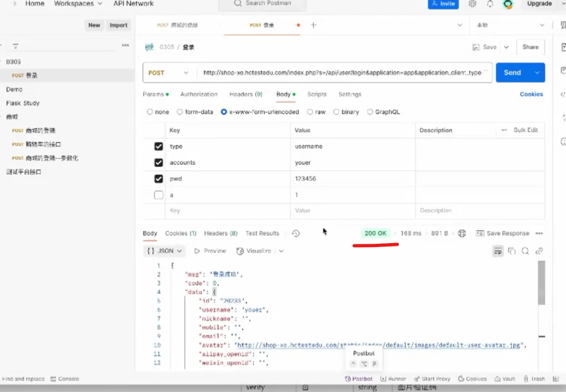
Task: Open Postbot from status bar
Action: coord(358,379)
